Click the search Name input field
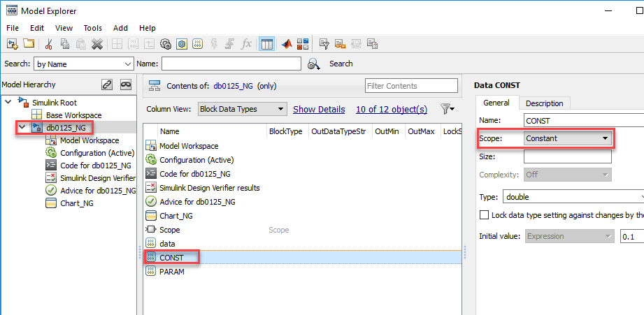Viewport: 644px width, 315px height. (x=231, y=64)
